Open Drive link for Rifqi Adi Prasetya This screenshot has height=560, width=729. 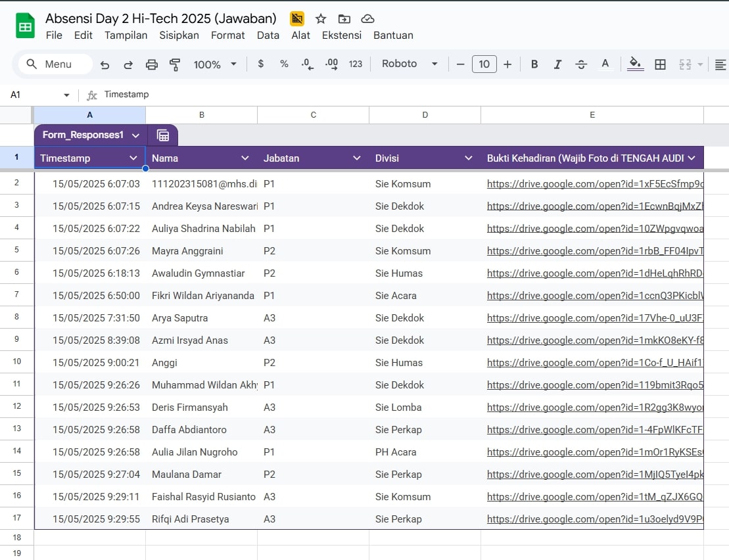[595, 519]
